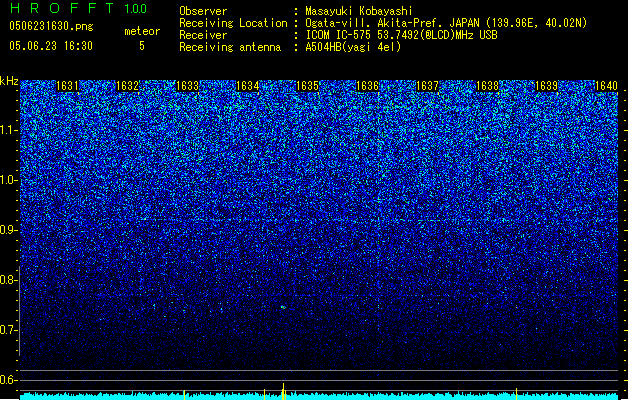The height and width of the screenshot is (400, 629).
Task: Click the kHz axis unit label
Action: pos(9,81)
